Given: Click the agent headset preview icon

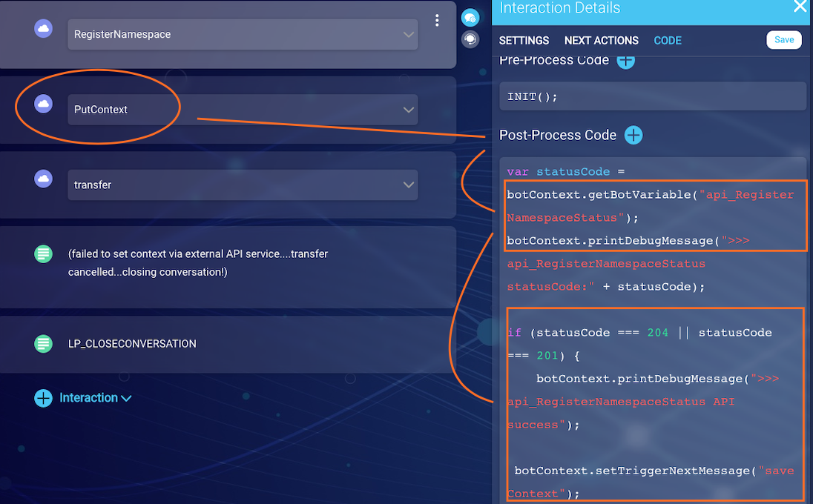Looking at the screenshot, I should [470, 40].
